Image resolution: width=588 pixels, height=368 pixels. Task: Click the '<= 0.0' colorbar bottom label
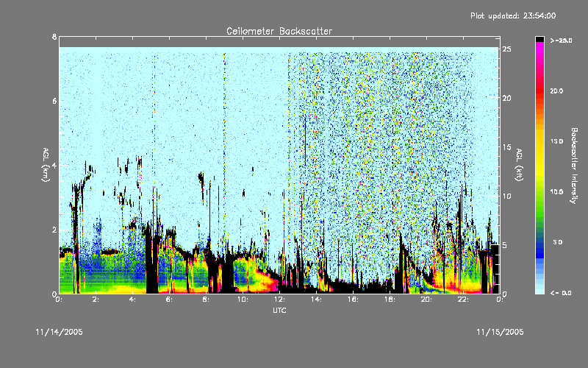point(561,293)
